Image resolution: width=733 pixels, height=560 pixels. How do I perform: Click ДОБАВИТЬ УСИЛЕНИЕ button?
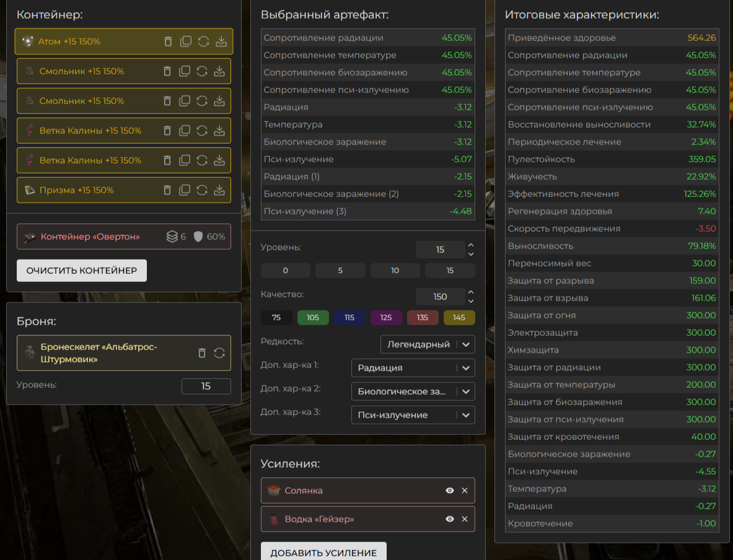pyautogui.click(x=323, y=551)
